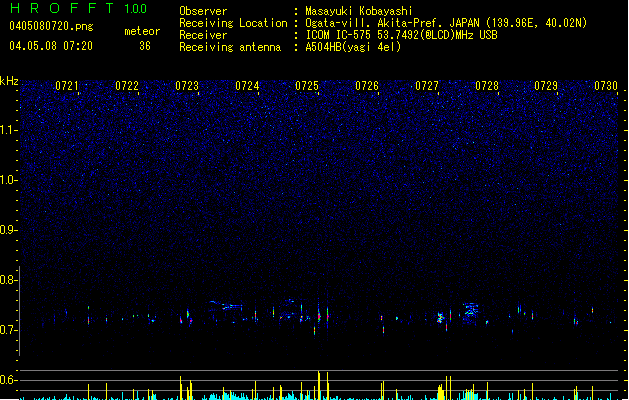Viewport: 629px width, 400px height.
Task: Click the meteor count value 36
Action: click(145, 46)
